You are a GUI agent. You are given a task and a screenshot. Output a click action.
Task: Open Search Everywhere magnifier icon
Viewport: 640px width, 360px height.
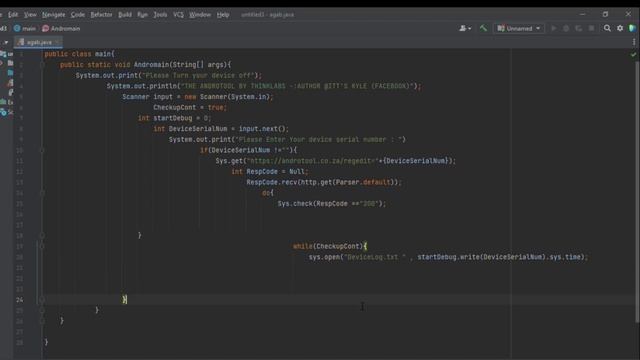click(607, 28)
